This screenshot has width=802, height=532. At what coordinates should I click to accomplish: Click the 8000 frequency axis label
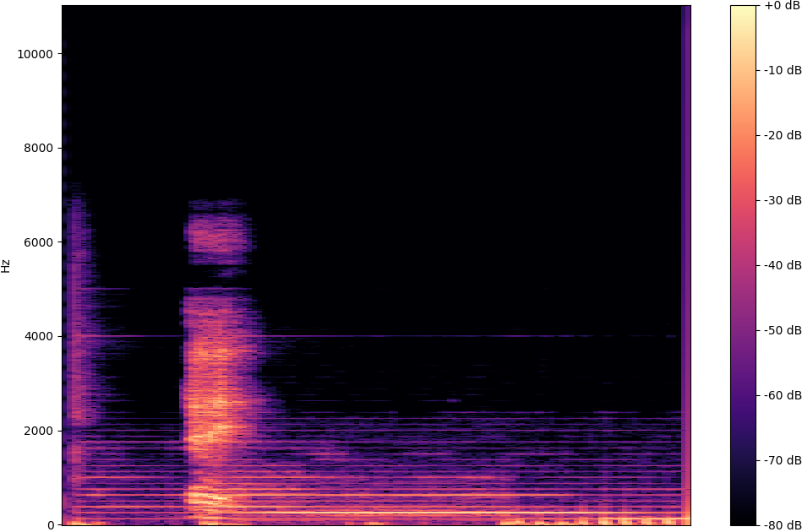click(38, 149)
